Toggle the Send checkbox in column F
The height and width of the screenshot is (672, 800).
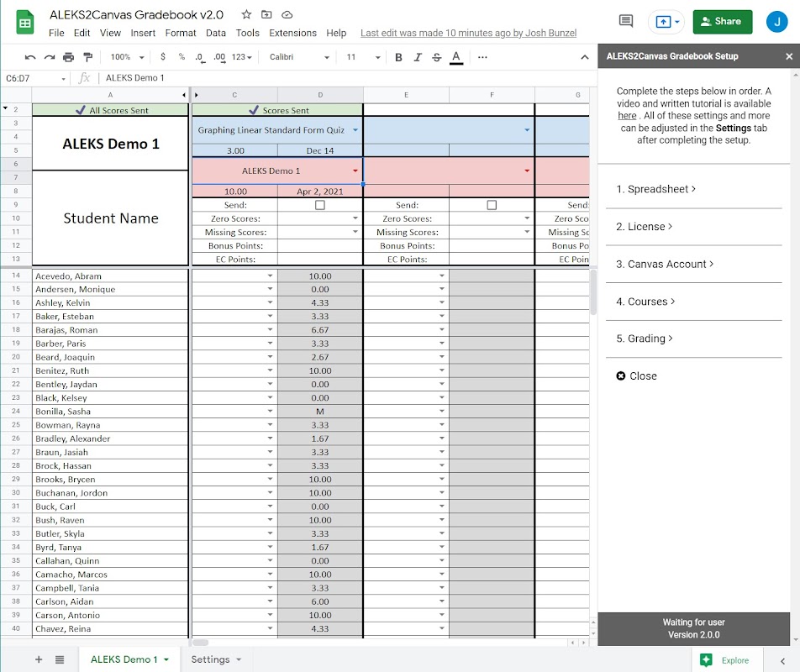click(x=492, y=205)
